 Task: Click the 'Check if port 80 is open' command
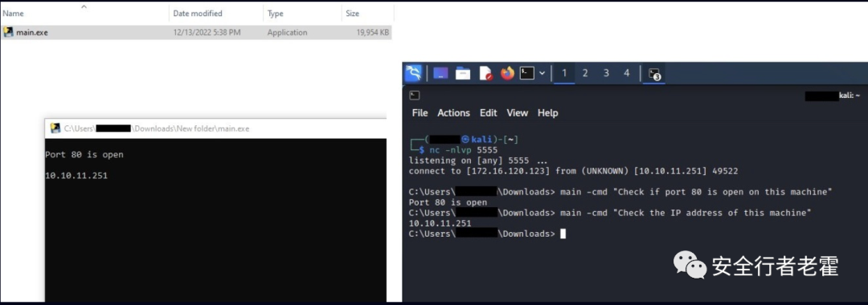click(x=697, y=192)
